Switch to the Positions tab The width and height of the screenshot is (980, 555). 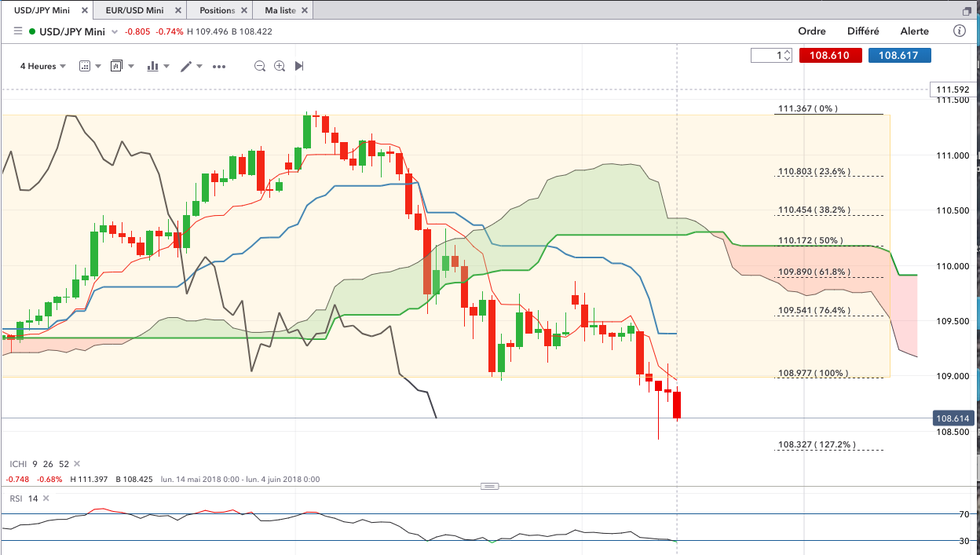point(217,10)
